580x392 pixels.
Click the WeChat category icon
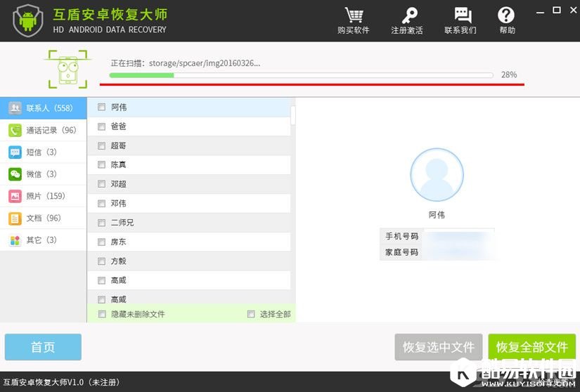(x=15, y=174)
